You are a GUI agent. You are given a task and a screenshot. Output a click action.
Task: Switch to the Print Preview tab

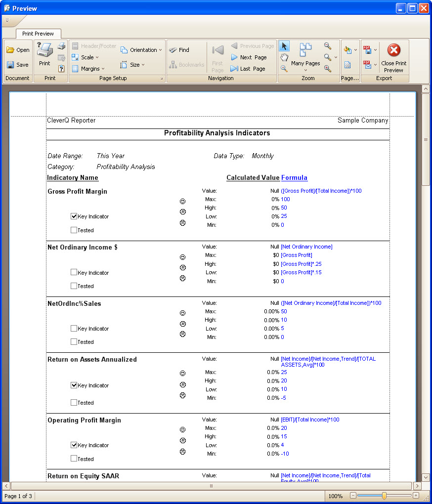point(38,34)
